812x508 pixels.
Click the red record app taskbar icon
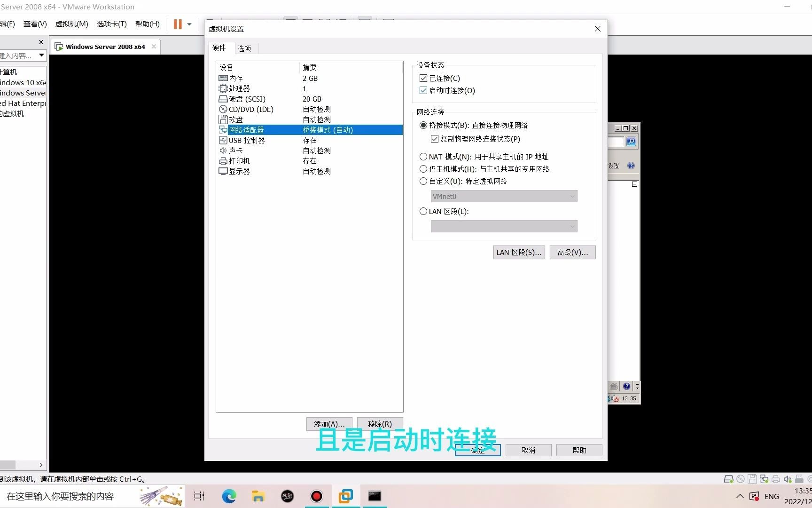[317, 496]
